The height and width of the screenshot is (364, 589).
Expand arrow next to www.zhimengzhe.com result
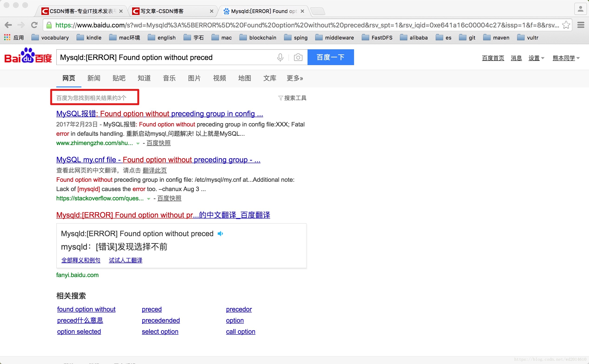pyautogui.click(x=138, y=143)
